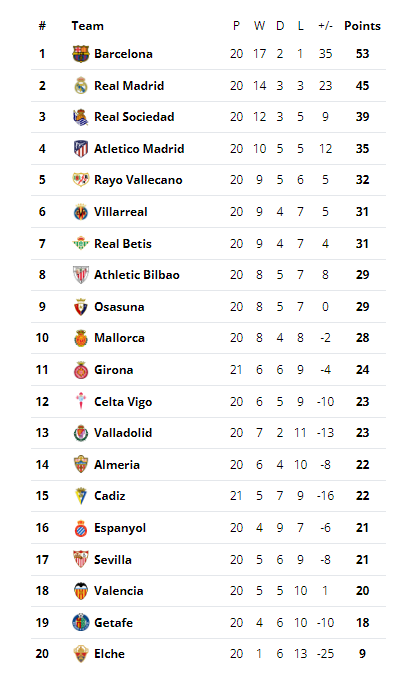
Task: Click the Villarreal yellow crest icon
Action: [81, 212]
